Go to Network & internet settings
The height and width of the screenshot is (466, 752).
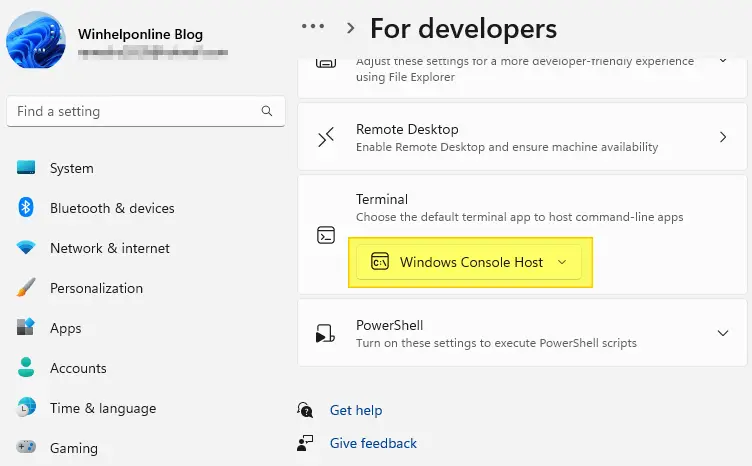(110, 248)
